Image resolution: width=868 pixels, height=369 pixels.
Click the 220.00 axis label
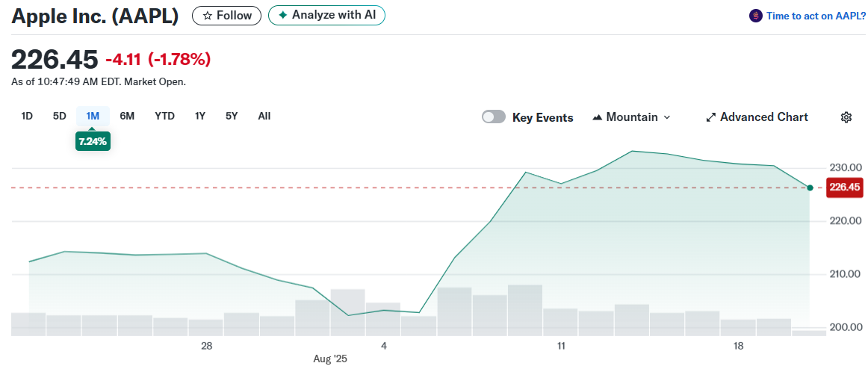point(846,221)
